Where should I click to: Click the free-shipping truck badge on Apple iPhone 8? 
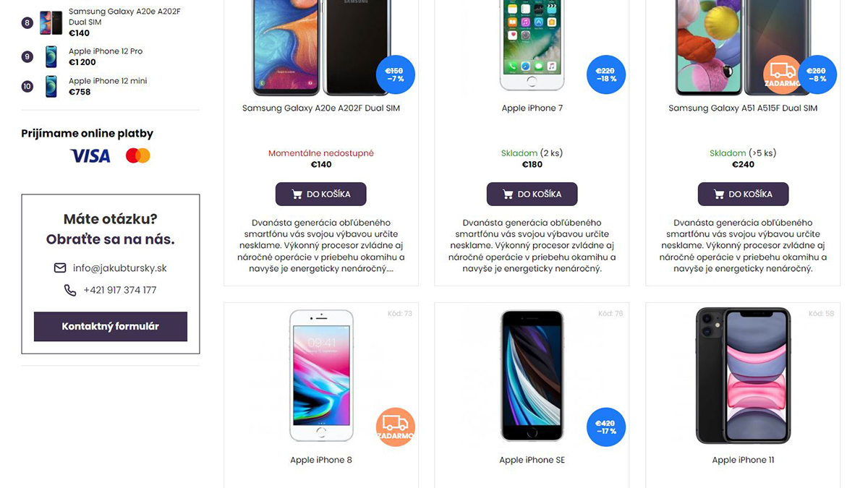coord(396,427)
